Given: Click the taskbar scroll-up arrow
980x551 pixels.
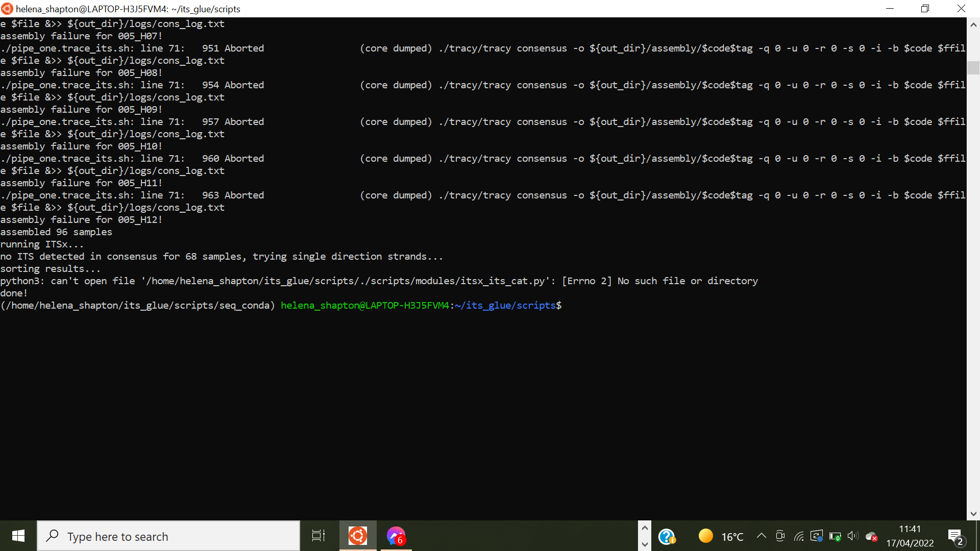Looking at the screenshot, I should click(x=645, y=528).
